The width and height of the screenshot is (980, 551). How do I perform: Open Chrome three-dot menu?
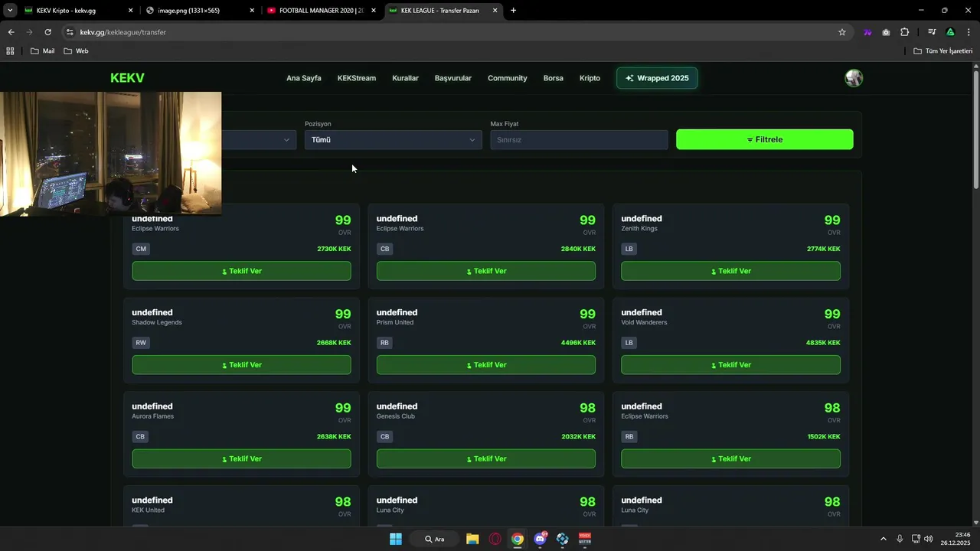pyautogui.click(x=969, y=32)
